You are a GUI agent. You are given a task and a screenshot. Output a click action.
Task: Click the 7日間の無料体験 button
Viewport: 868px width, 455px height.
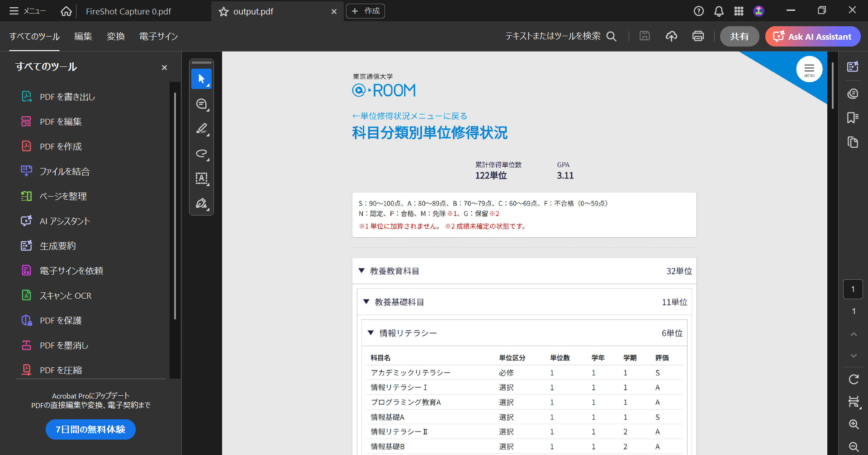(90, 429)
